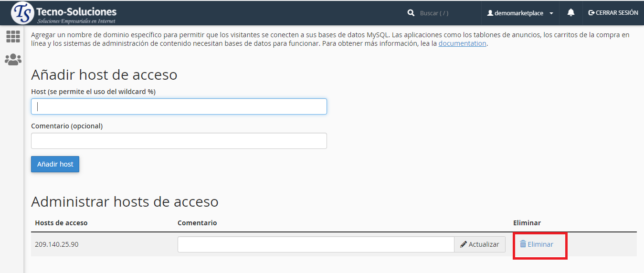Open the user manager people icon in sidebar

pyautogui.click(x=13, y=60)
